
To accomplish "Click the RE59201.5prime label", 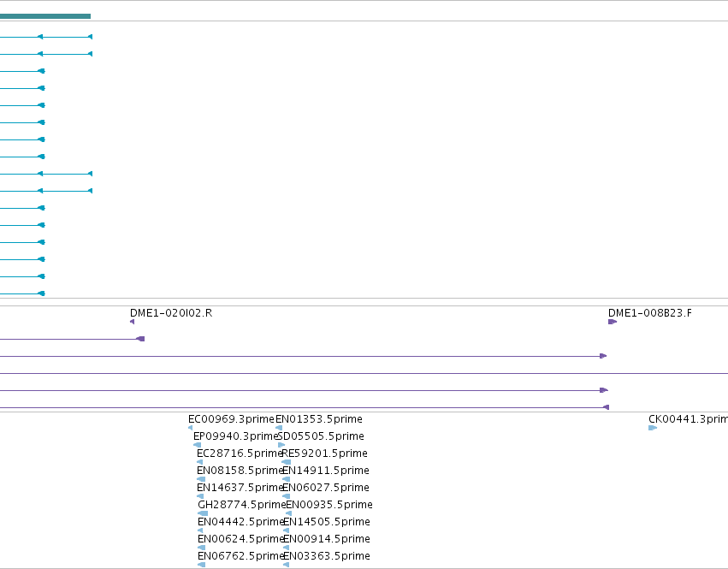I will (325, 453).
